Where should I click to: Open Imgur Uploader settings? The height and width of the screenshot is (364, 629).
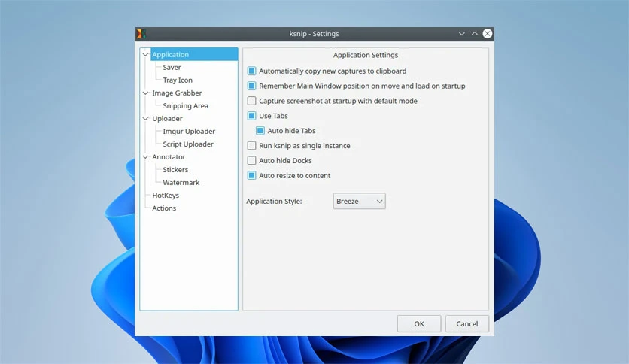(189, 132)
